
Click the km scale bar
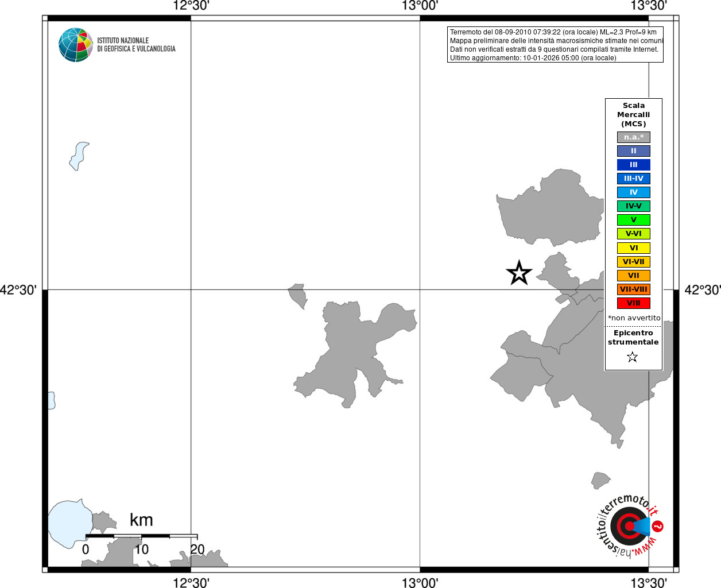(141, 536)
